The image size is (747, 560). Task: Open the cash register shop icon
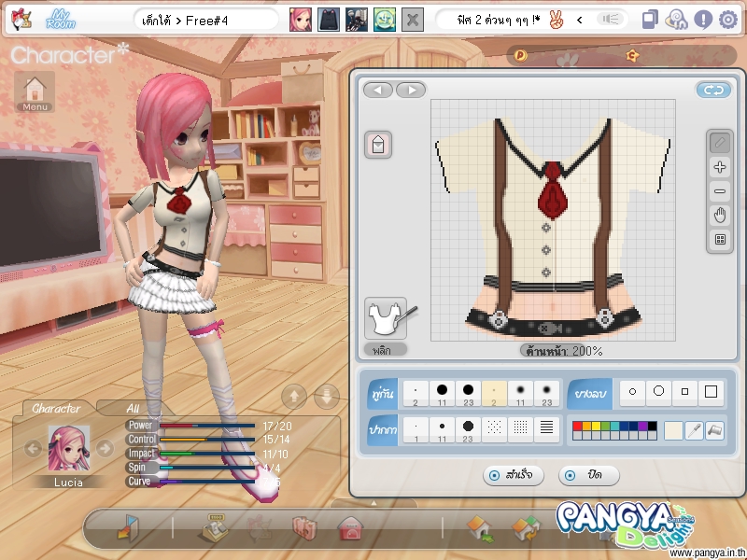tap(214, 527)
